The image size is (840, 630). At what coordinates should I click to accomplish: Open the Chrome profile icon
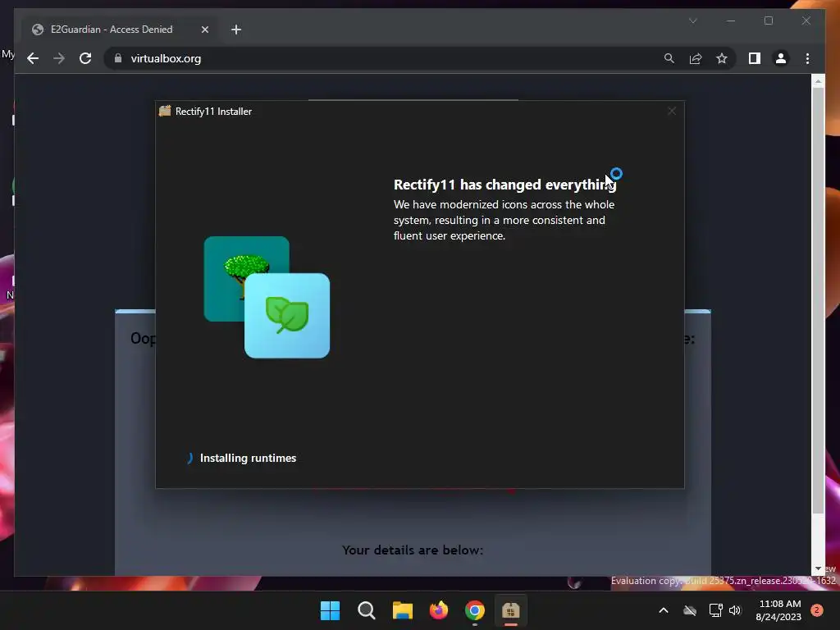781,58
